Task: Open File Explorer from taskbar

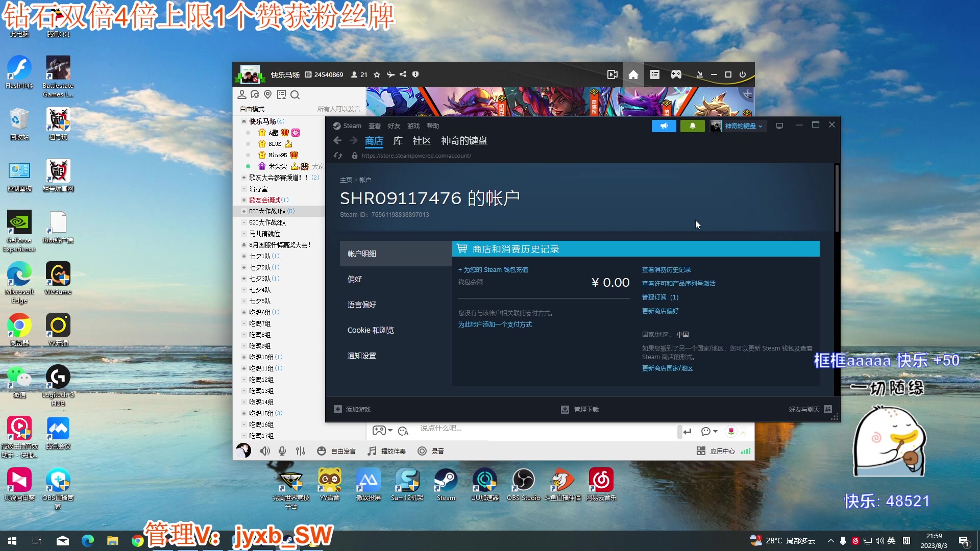Action: (112, 541)
